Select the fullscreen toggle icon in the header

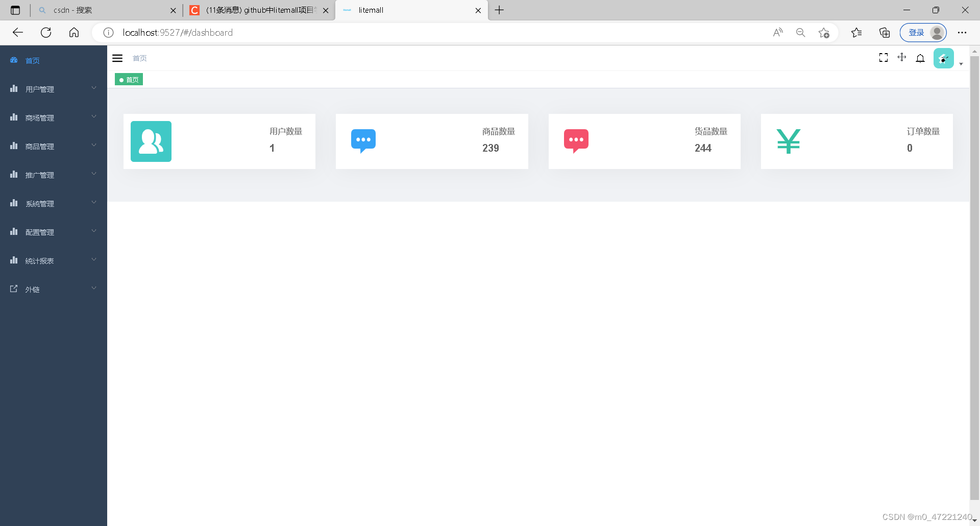coord(884,58)
